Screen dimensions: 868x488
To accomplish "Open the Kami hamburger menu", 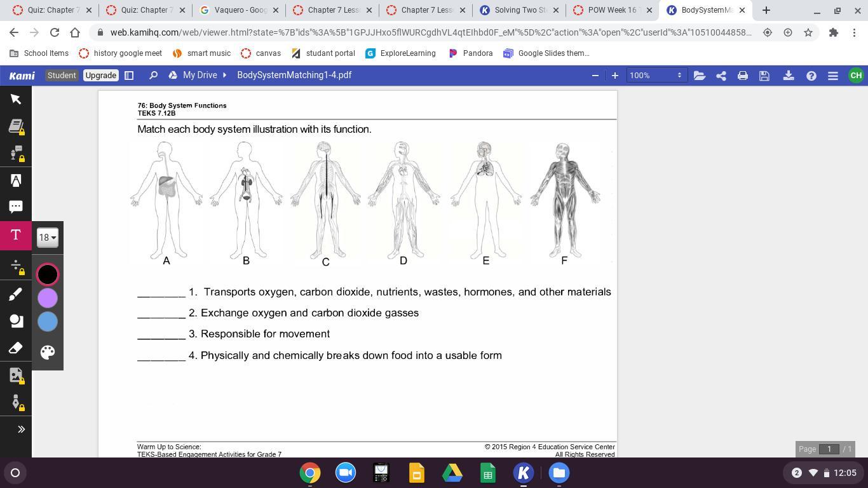I will [x=833, y=76].
